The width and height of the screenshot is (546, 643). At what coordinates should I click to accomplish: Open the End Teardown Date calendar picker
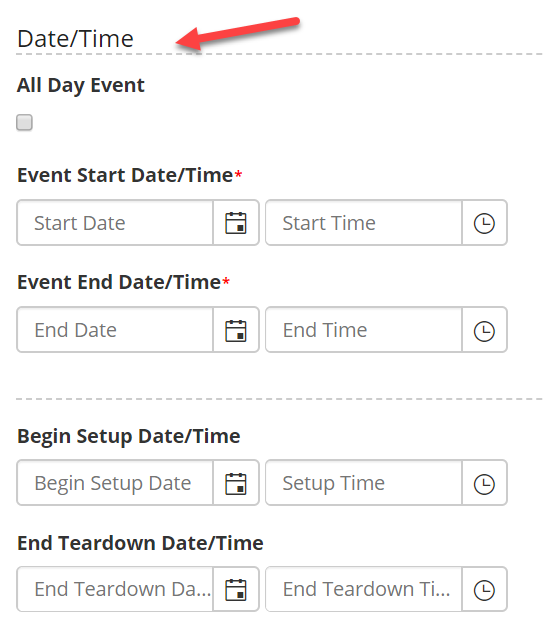(236, 590)
